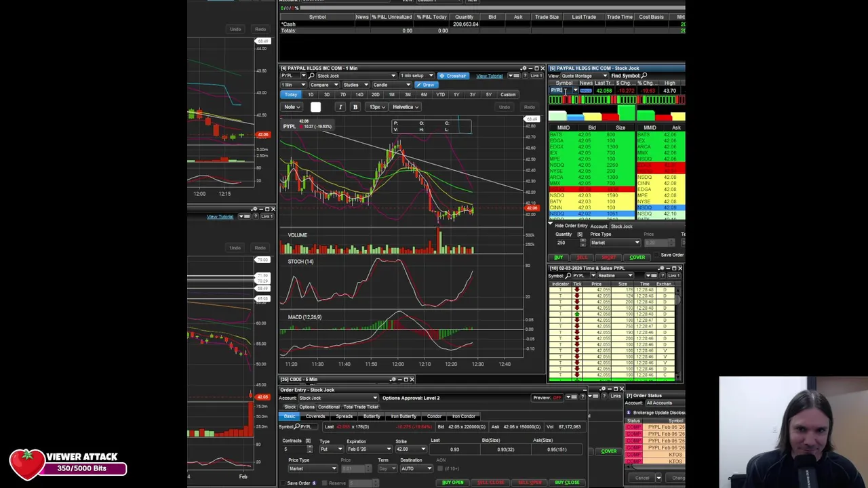This screenshot has height=488, width=868.
Task: Check the AON checkbox
Action: pos(440,468)
